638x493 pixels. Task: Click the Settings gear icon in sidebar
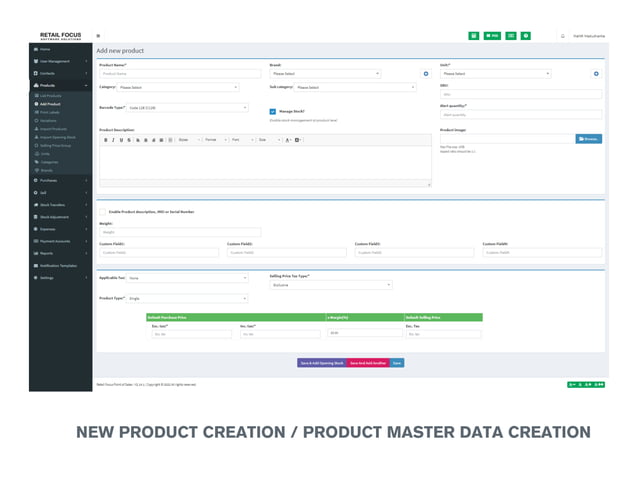[x=36, y=277]
